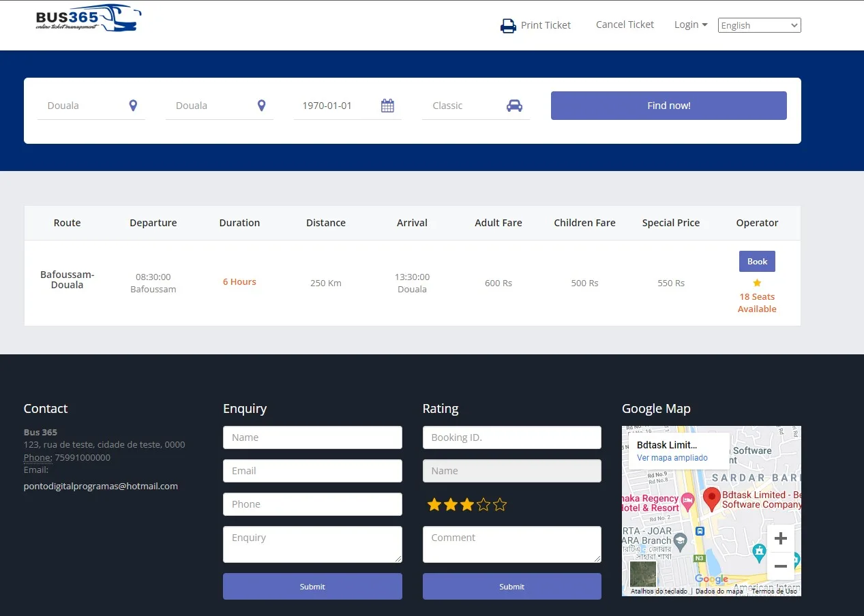The image size is (864, 616).
Task: Open the Cancel Ticket page
Action: (x=625, y=25)
